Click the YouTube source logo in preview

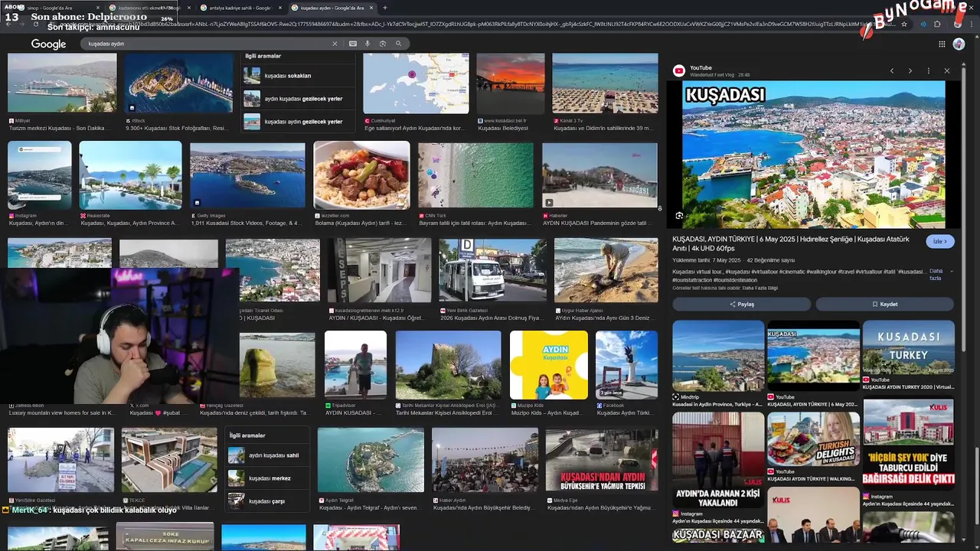[678, 70]
